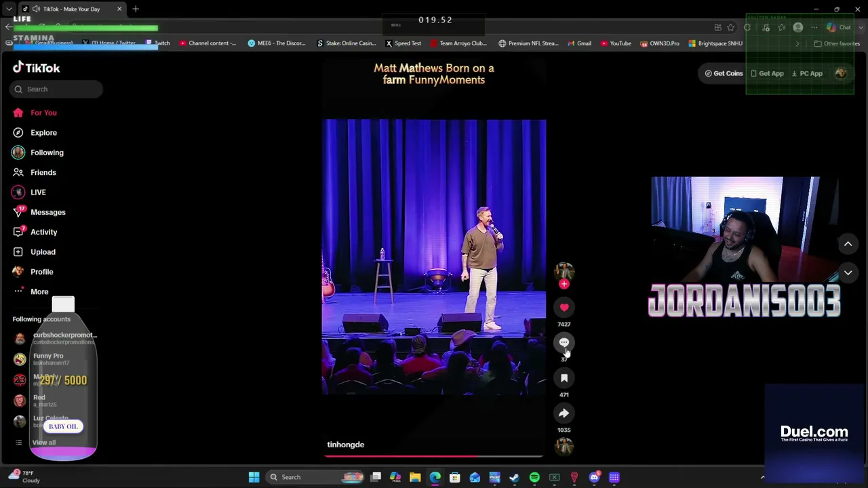868x488 pixels.
Task: Open the browser tab list dropdown
Action: [x=9, y=9]
